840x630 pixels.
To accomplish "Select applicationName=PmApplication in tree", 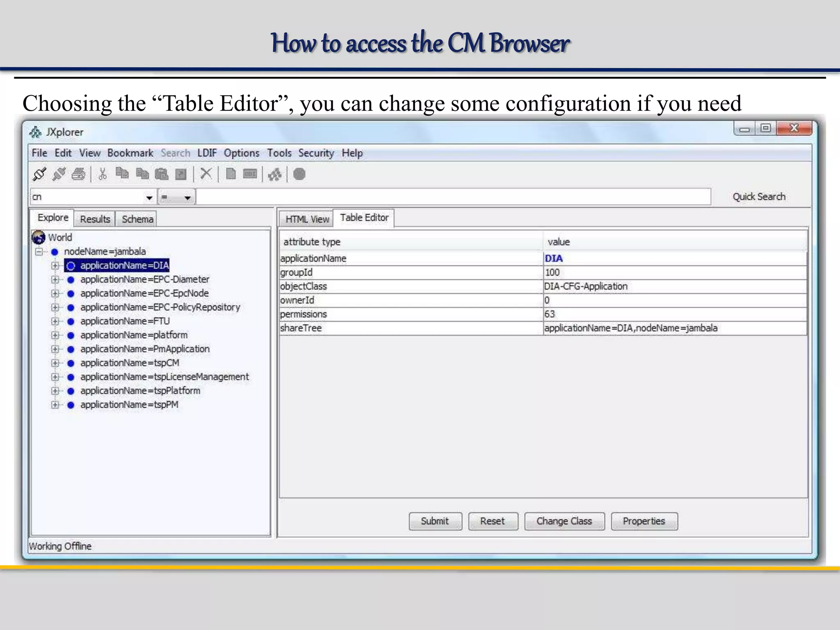I will pos(145,349).
